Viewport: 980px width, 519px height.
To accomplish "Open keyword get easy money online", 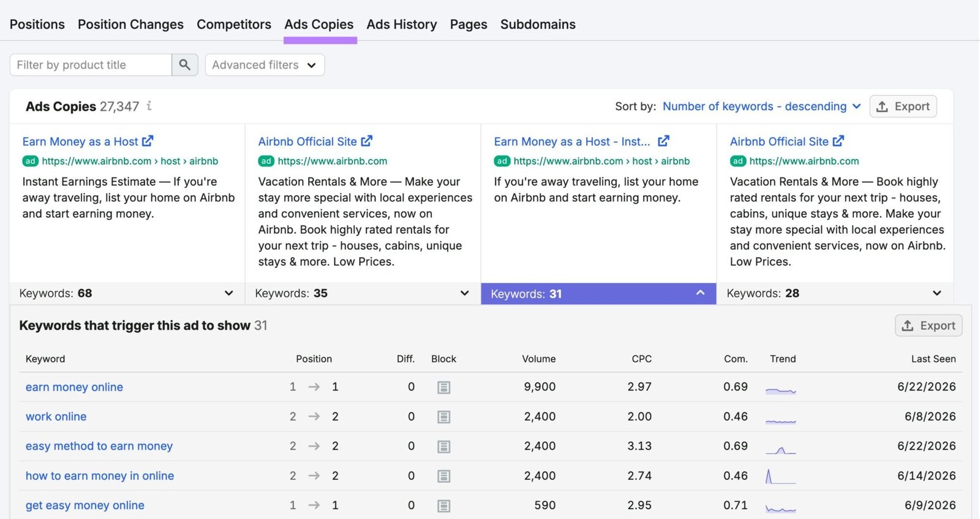I will 85,505.
